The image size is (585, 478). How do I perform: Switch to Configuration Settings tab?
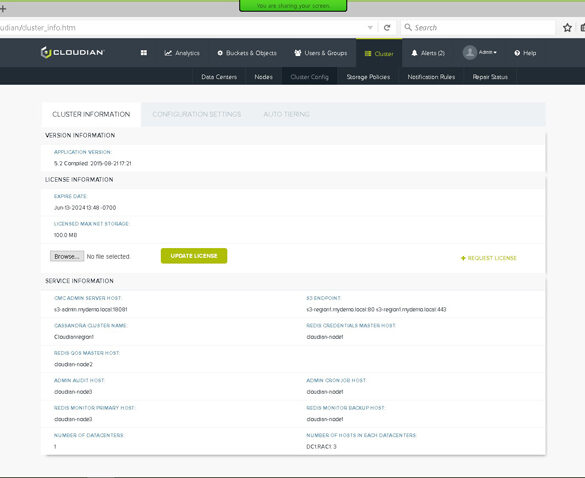(197, 114)
